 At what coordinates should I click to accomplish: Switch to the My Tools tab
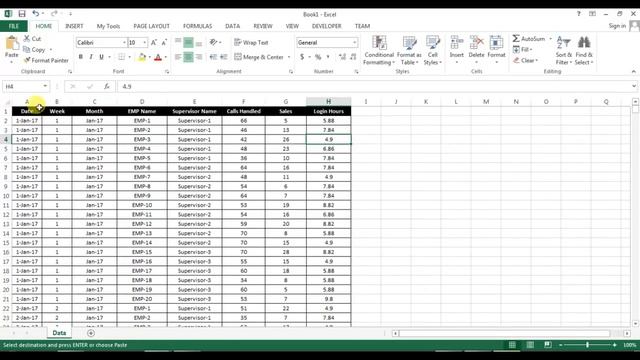coord(108,26)
